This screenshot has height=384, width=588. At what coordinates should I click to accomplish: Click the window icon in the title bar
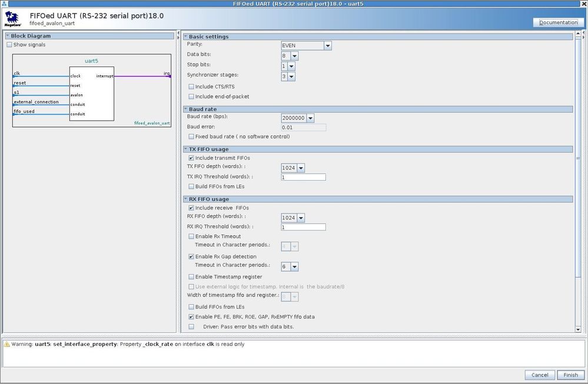coord(4,4)
